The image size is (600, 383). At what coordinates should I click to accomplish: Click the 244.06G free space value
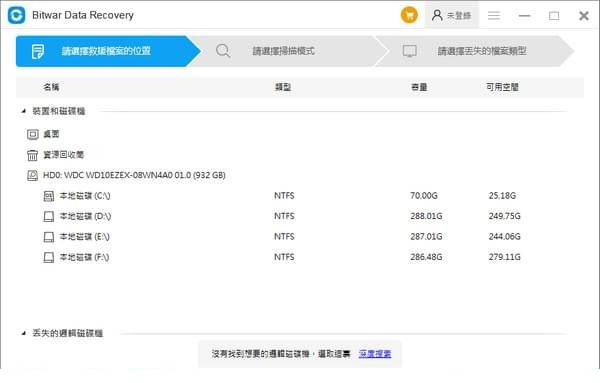504,237
